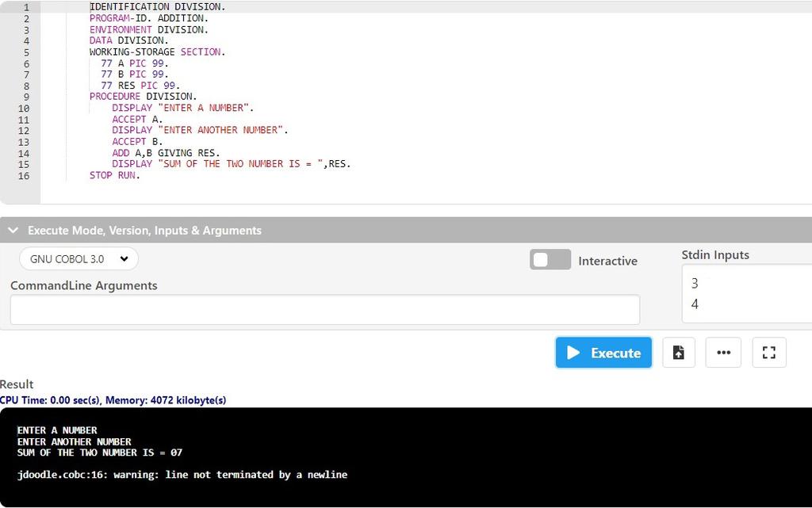Collapse the Execute Mode section chevron
Image resolution: width=812 pixels, height=508 pixels.
pyautogui.click(x=13, y=230)
